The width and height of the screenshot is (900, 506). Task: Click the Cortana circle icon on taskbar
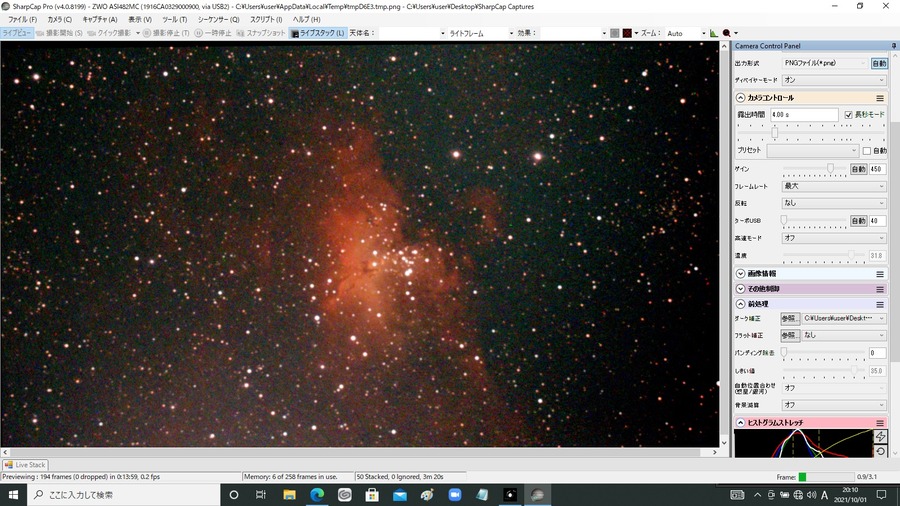tap(234, 495)
